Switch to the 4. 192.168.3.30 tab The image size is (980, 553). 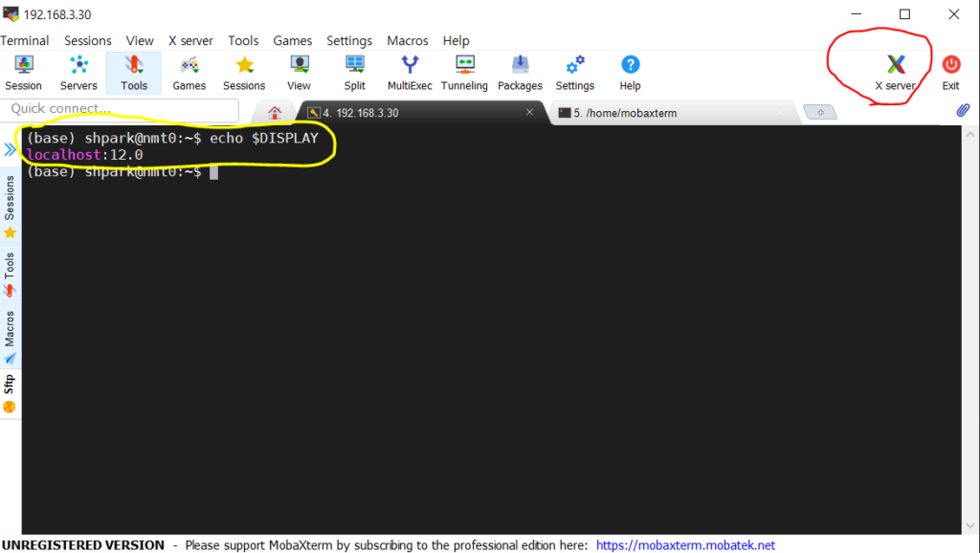point(422,113)
